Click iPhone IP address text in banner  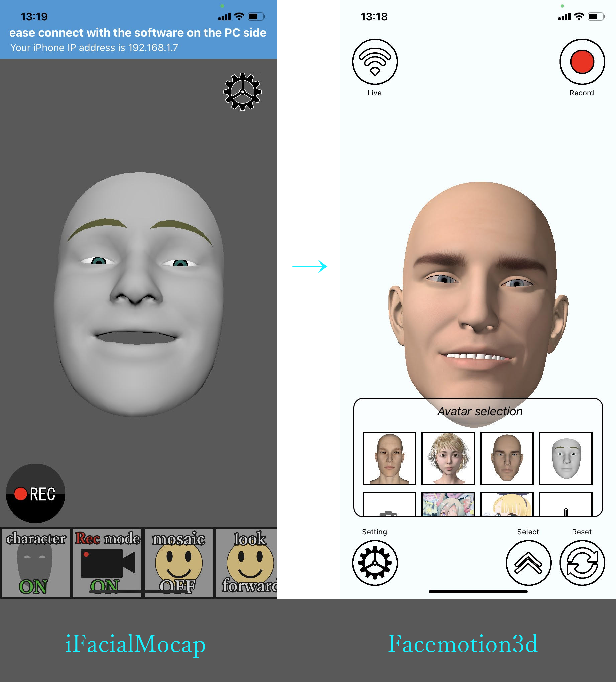94,48
